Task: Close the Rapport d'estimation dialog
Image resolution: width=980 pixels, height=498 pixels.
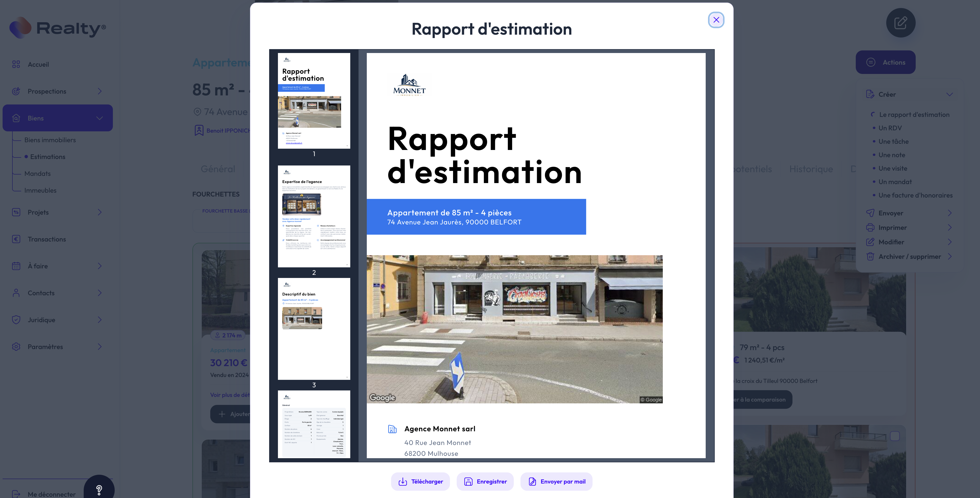Action: pos(716,20)
